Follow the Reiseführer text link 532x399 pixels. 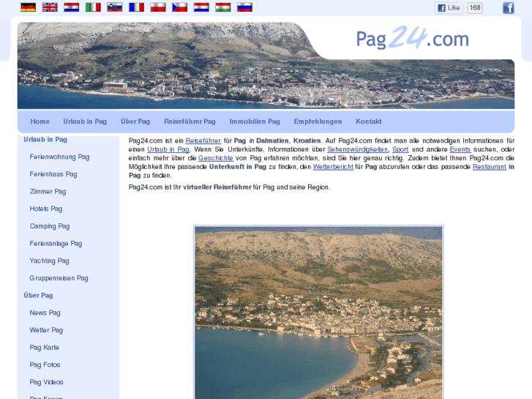click(203, 141)
